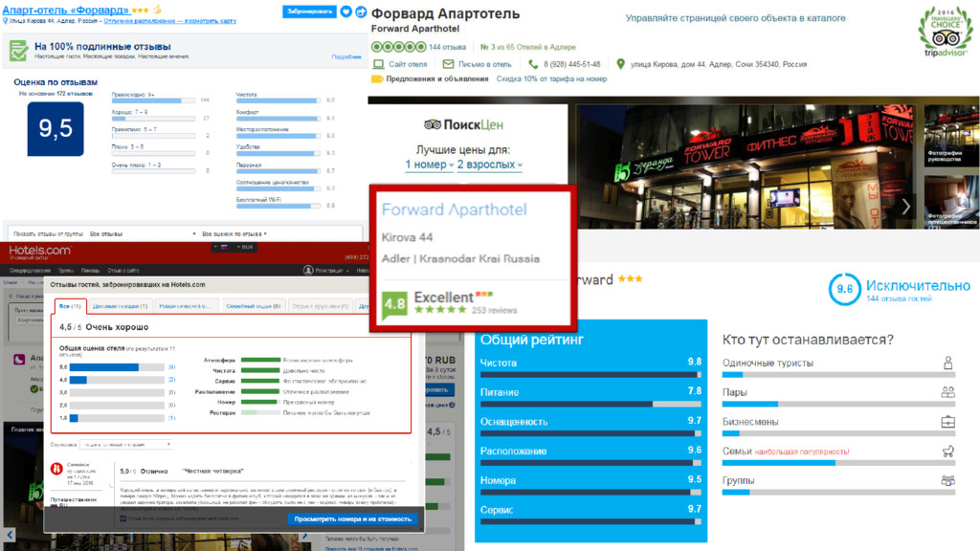Click the briefcase icon on Бизнесмены row

point(948,422)
